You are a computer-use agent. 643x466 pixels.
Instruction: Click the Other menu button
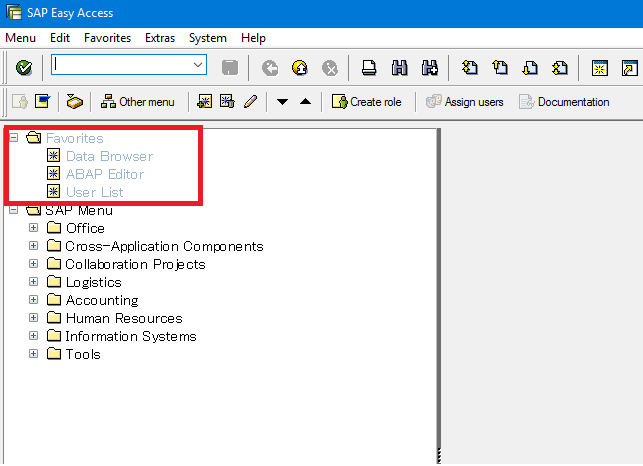[138, 102]
